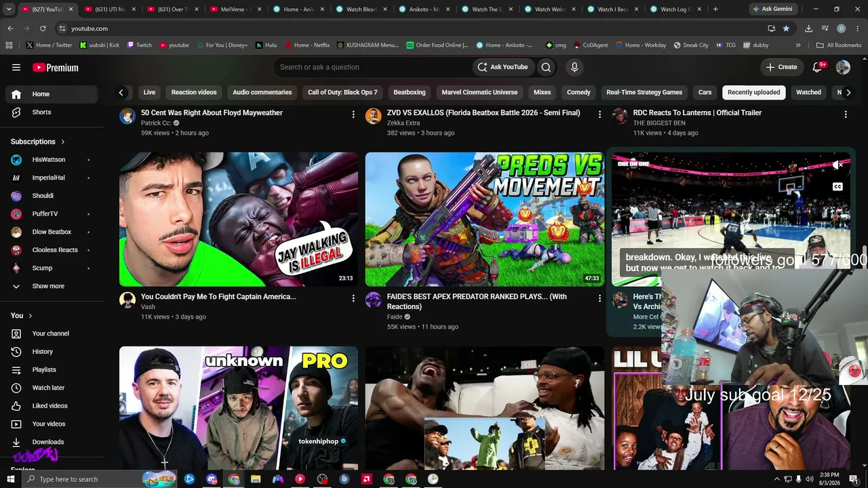
Task: Open options for RDC Reacts To Lanterns
Action: click(x=846, y=115)
